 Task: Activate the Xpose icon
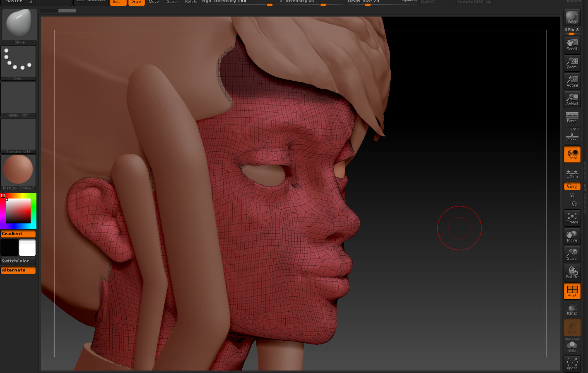[x=572, y=363]
